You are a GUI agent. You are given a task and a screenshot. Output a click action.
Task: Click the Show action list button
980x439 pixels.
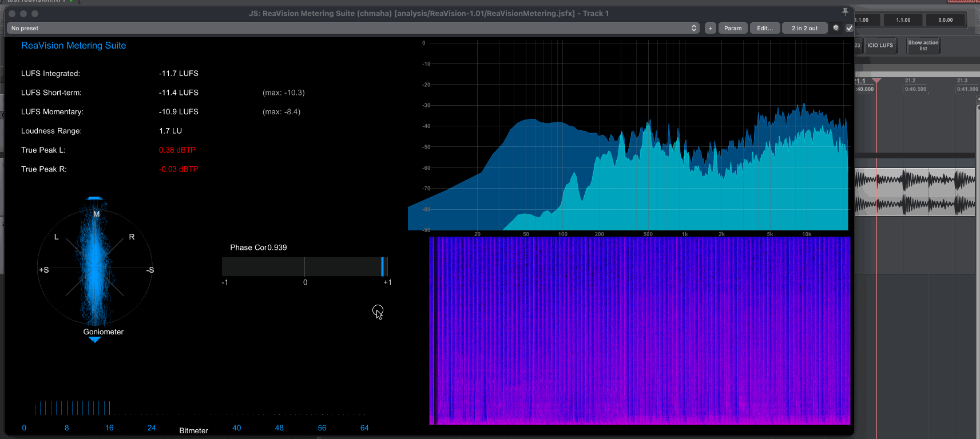[x=923, y=46]
